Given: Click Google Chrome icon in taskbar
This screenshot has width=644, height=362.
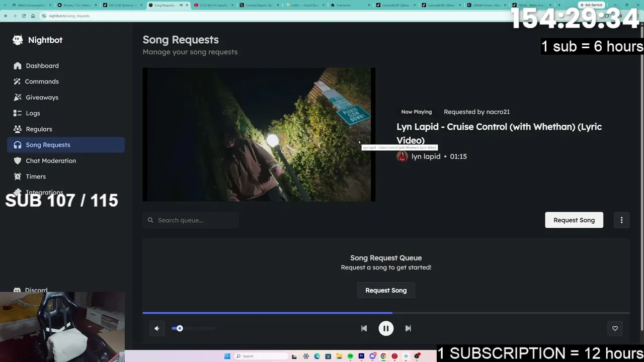Looking at the screenshot, I should [383, 356].
